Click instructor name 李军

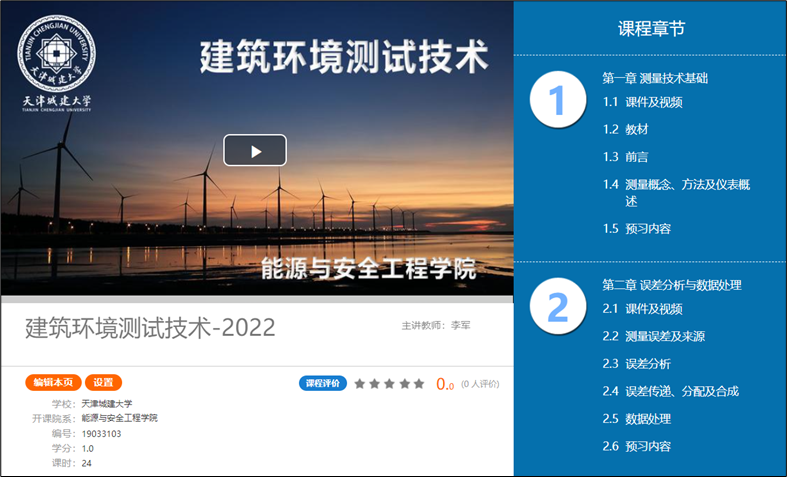[x=461, y=325]
